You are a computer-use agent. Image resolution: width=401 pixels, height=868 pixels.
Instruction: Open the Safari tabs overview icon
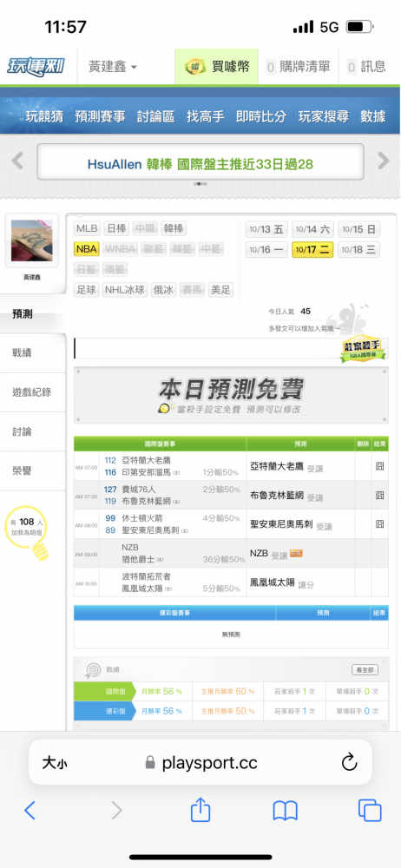[370, 811]
